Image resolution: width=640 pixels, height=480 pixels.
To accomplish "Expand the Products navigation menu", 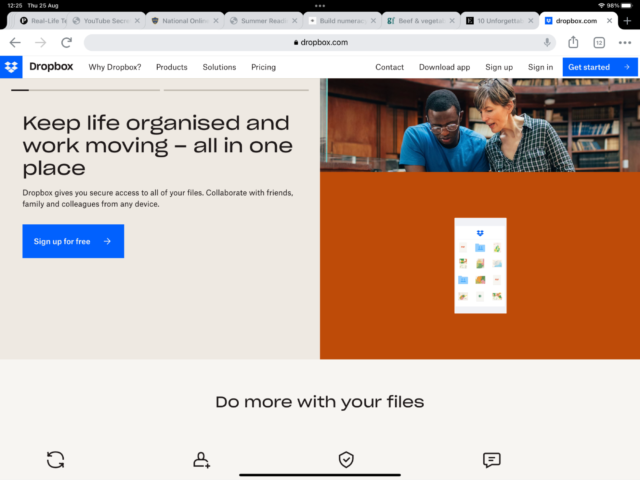I will [171, 67].
